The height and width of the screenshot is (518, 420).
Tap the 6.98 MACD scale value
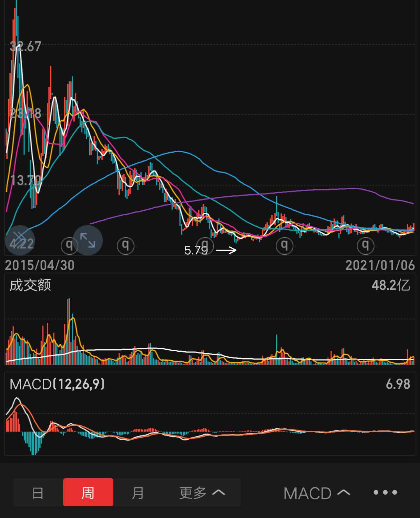pyautogui.click(x=398, y=384)
